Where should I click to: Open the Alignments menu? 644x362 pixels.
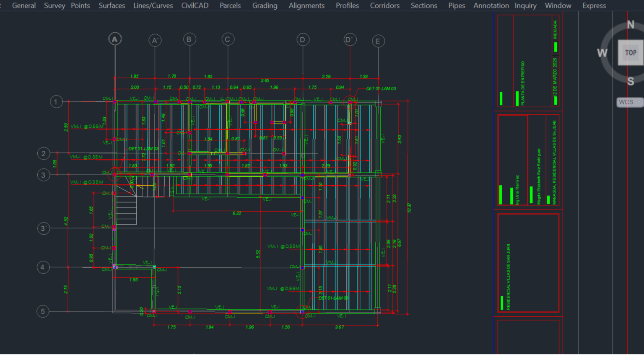pyautogui.click(x=306, y=5)
